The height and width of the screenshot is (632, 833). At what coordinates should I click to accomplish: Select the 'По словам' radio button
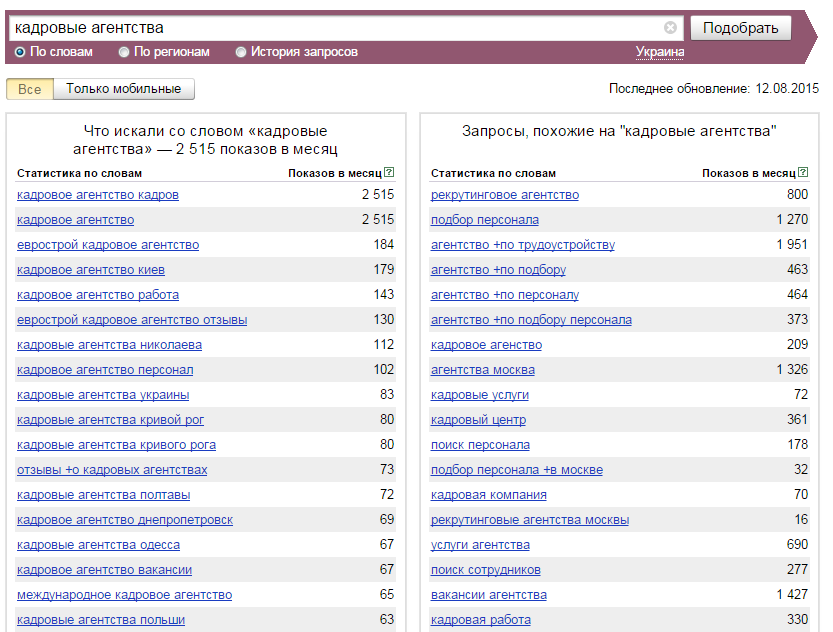(x=20, y=52)
